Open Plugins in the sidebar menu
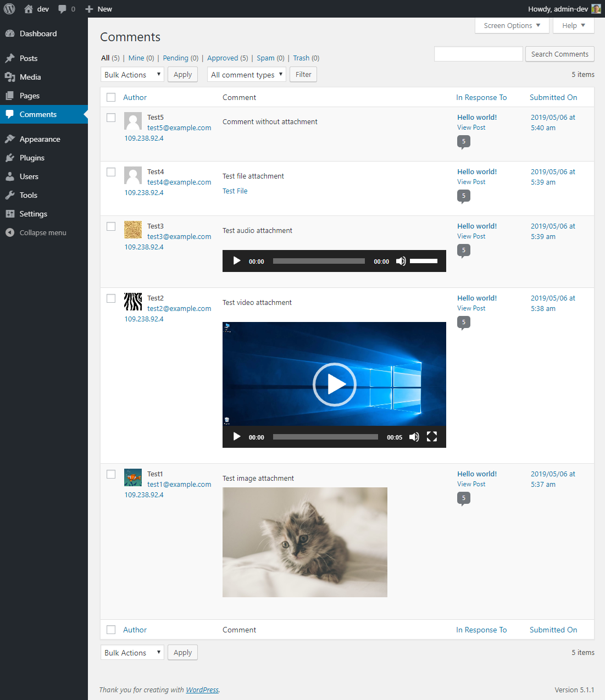605x700 pixels. pyautogui.click(x=32, y=158)
